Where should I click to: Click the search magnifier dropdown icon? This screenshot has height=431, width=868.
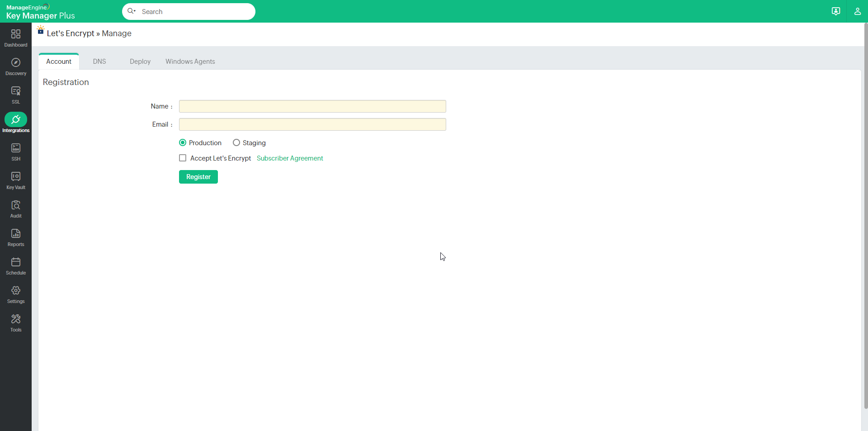(x=132, y=11)
